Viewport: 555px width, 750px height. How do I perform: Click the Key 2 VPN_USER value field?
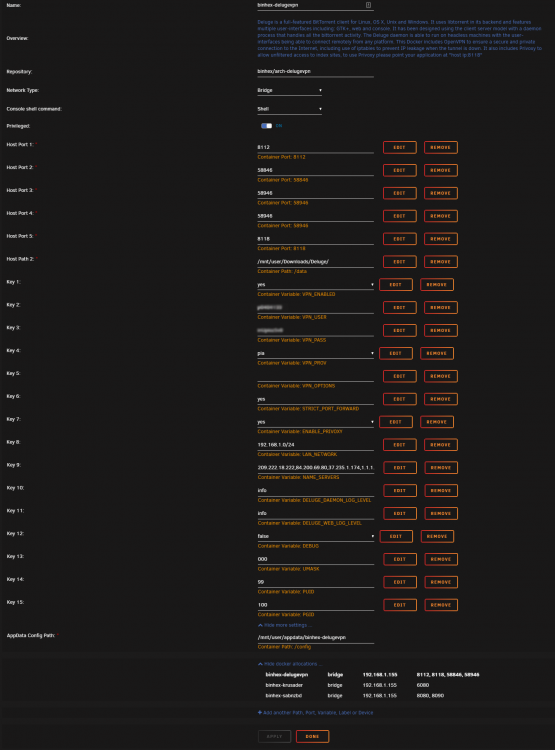tap(315, 308)
